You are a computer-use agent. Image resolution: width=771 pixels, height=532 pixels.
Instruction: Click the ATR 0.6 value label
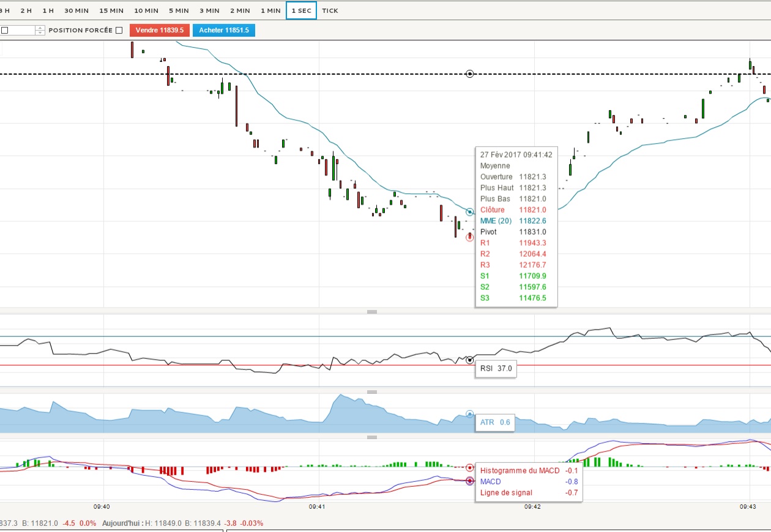pyautogui.click(x=495, y=423)
